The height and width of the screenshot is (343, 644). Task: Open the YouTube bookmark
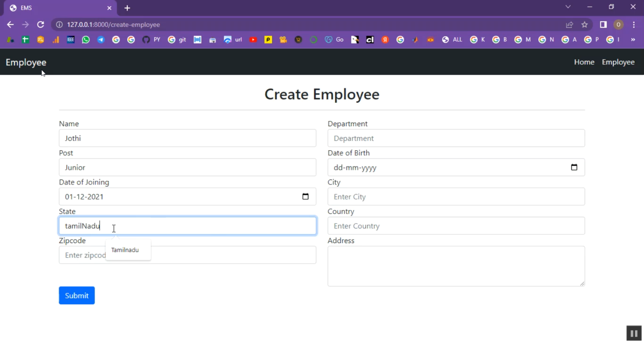(x=253, y=40)
